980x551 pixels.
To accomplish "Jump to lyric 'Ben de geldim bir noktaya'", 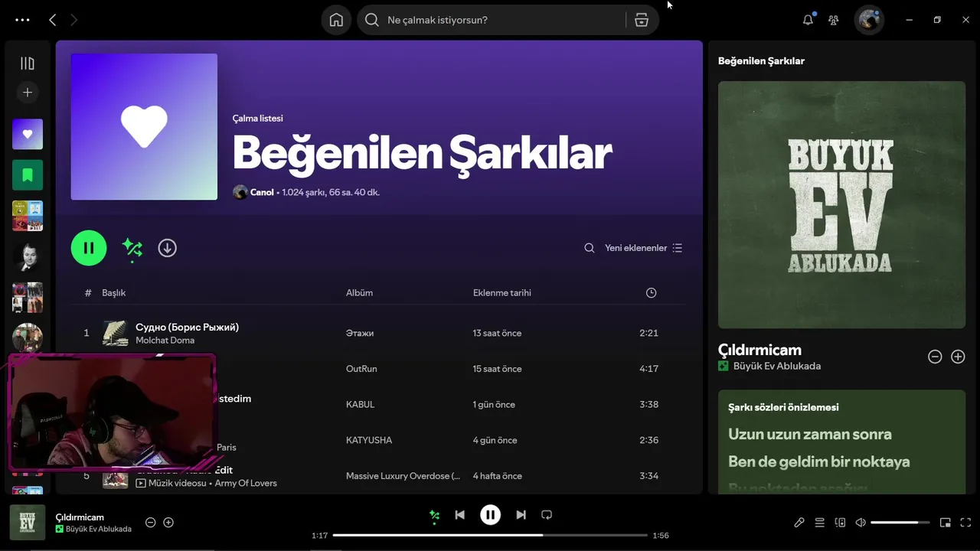I will [x=818, y=461].
